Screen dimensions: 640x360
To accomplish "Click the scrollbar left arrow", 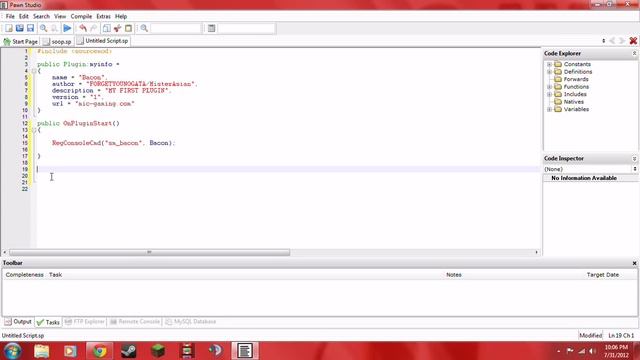I will pos(4,252).
